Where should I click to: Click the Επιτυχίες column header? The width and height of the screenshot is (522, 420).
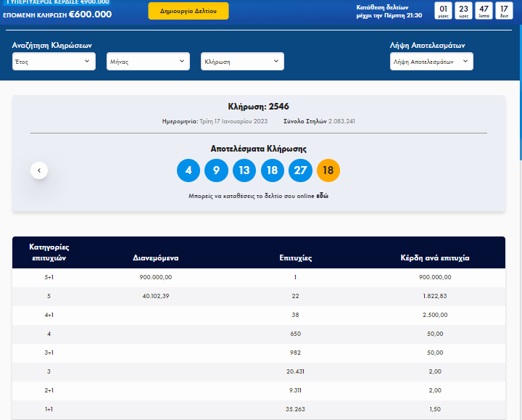[296, 258]
